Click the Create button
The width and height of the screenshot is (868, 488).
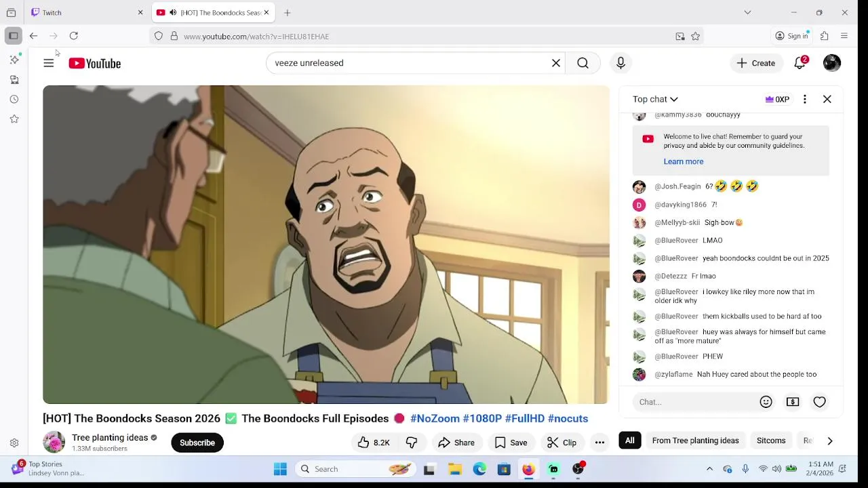pyautogui.click(x=756, y=63)
